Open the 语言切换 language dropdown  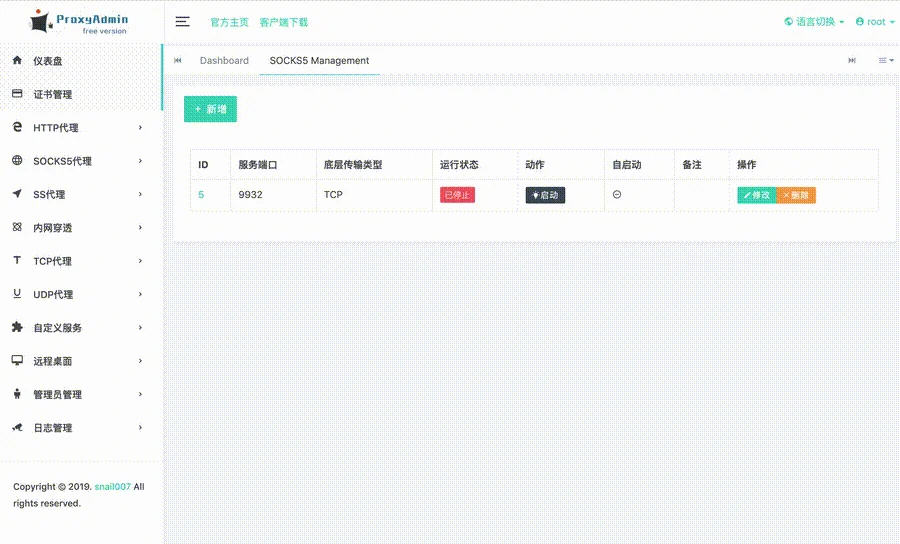click(x=814, y=22)
